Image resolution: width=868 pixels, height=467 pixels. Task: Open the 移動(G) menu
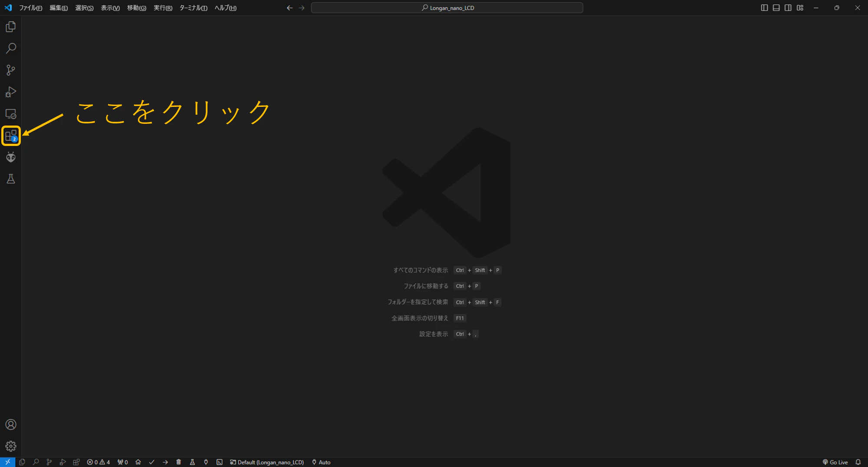137,8
